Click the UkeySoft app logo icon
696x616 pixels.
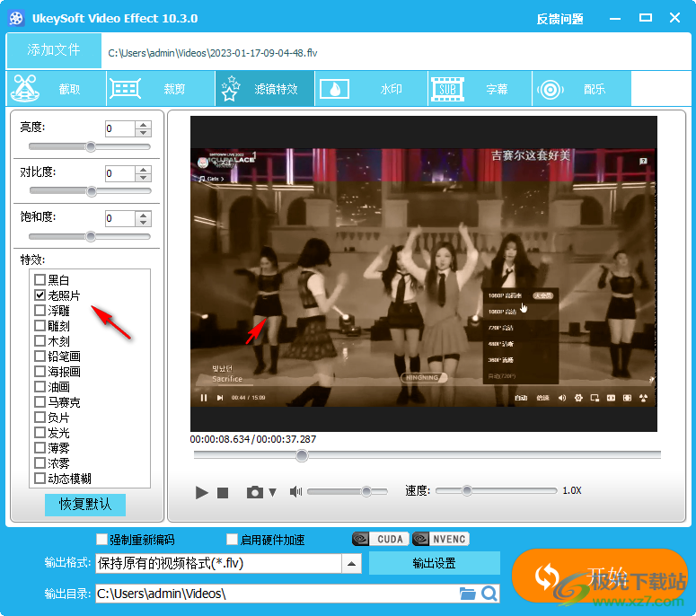[x=16, y=18]
